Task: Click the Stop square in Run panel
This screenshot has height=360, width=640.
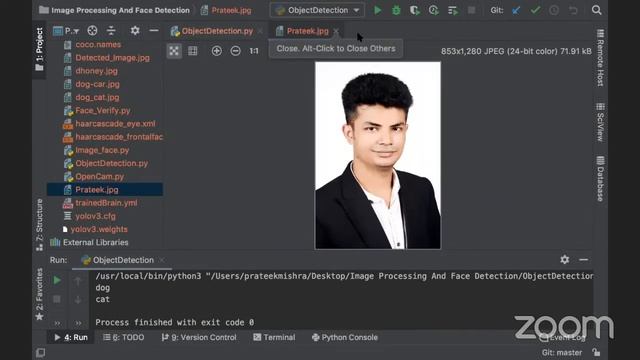Action: (x=57, y=299)
